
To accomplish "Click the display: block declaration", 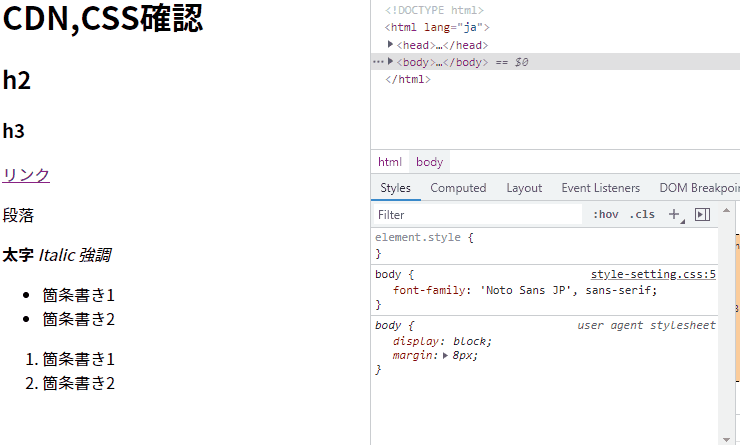I will (442, 341).
